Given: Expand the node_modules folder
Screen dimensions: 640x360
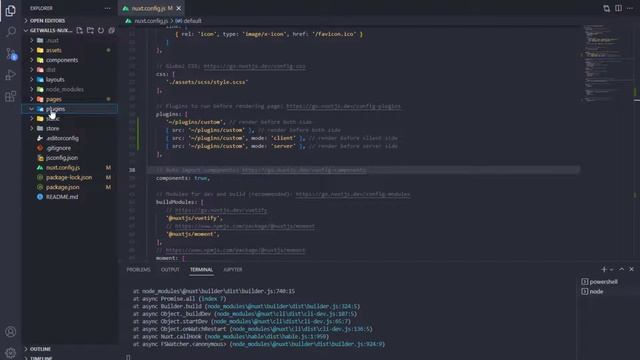Looking at the screenshot, I should click(x=64, y=89).
